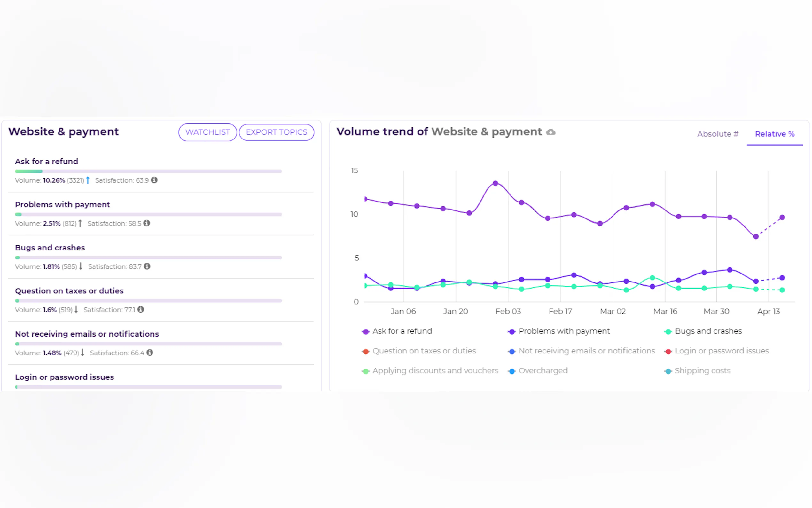812x508 pixels.
Task: Click info icon next to Satisfaction 77.1
Action: tap(141, 309)
